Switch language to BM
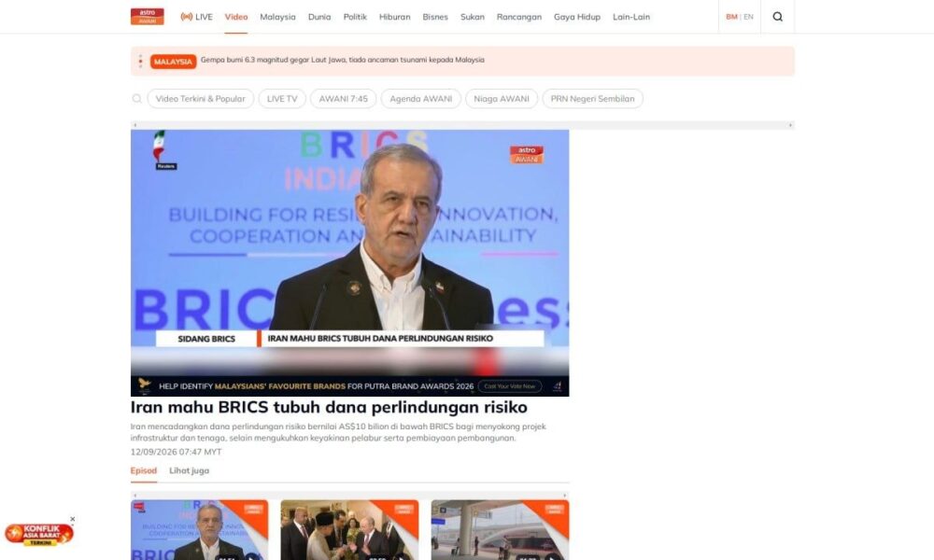This screenshot has width=934, height=560. [731, 17]
